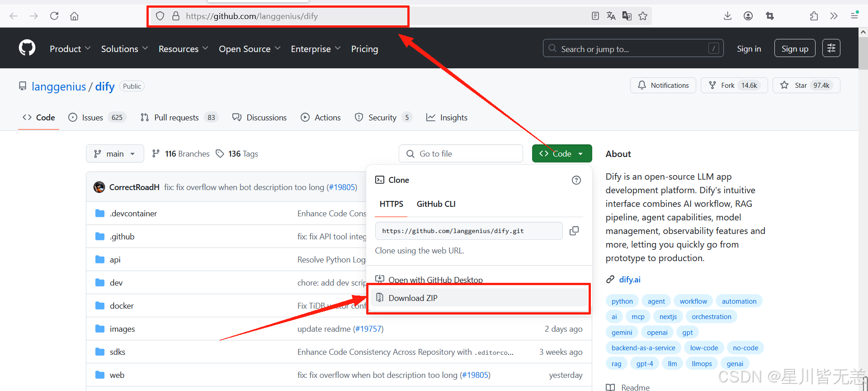
Task: Switch to the Actions tab
Action: pos(321,117)
